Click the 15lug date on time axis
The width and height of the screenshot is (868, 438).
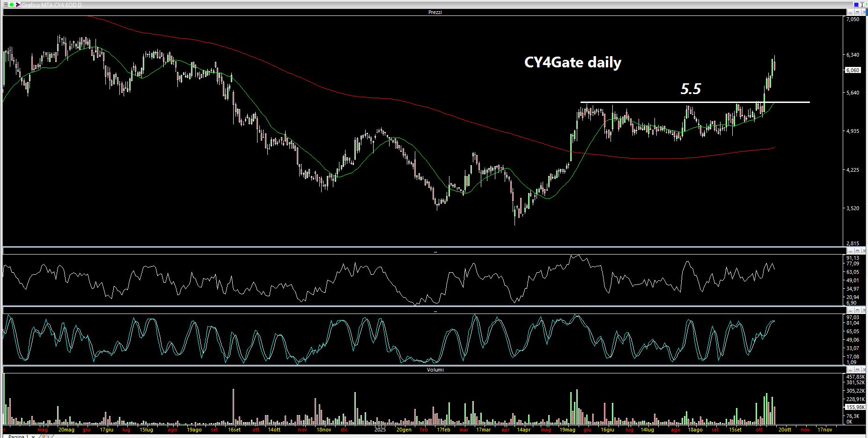click(146, 430)
